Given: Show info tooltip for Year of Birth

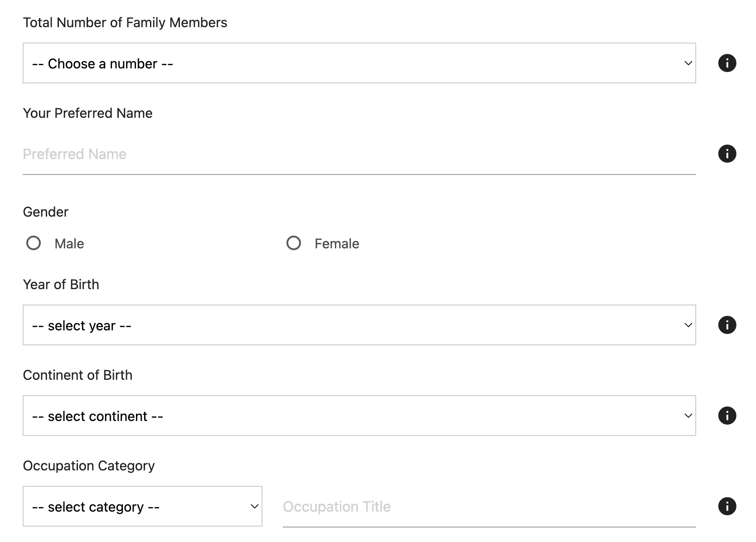Looking at the screenshot, I should tap(727, 325).
